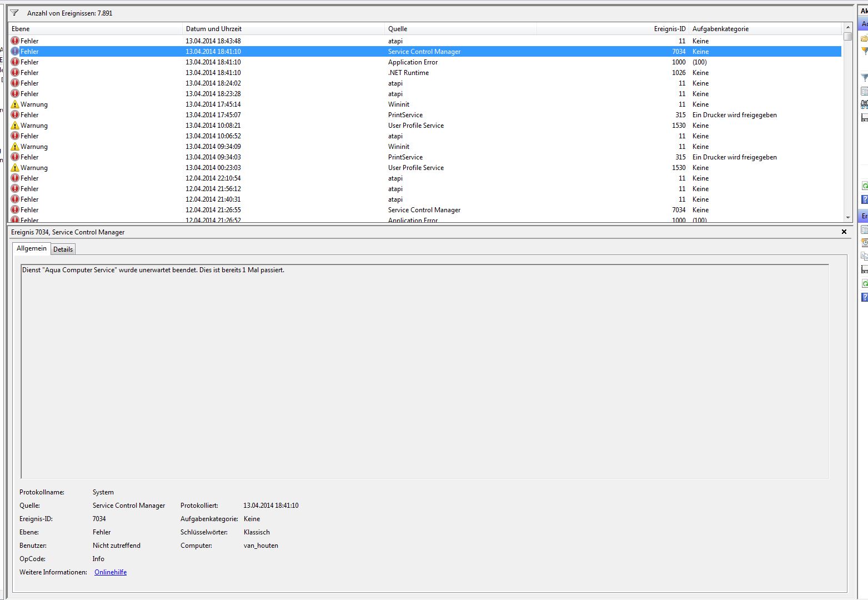Click error icon of .NET Runtime row
Viewport: 868px width, 600px height.
[15, 72]
